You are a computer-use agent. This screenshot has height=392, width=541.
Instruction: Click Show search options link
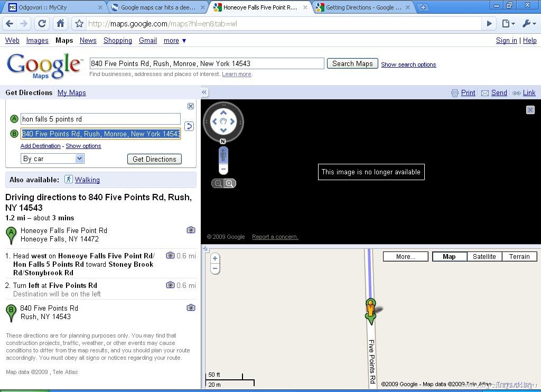click(408, 64)
